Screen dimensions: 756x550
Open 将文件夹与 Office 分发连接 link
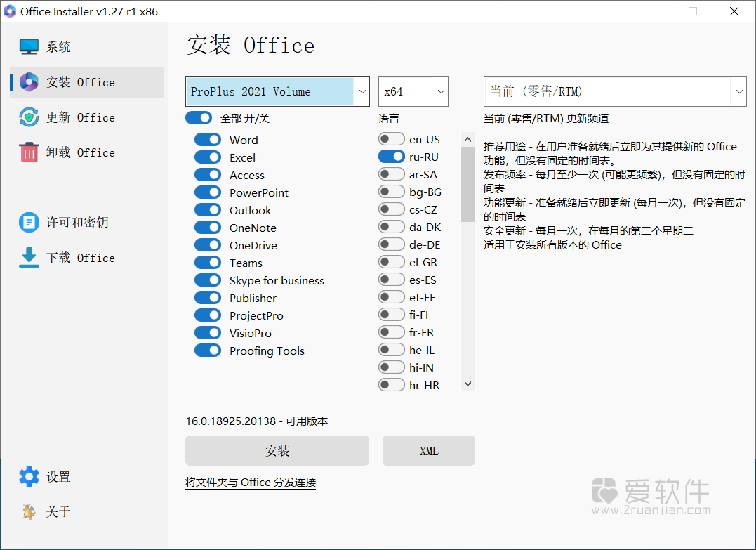251,482
